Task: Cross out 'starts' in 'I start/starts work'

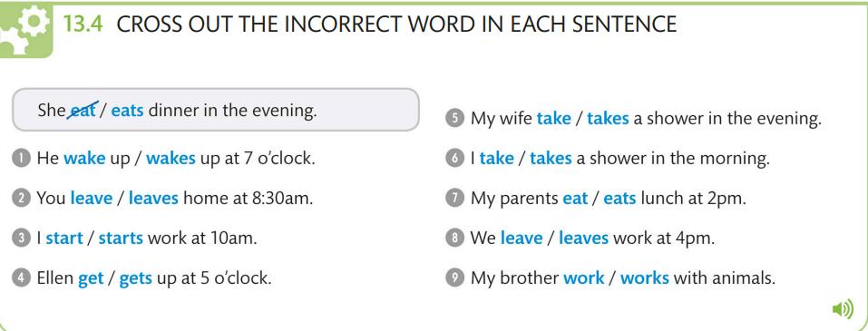Action: pos(121,239)
